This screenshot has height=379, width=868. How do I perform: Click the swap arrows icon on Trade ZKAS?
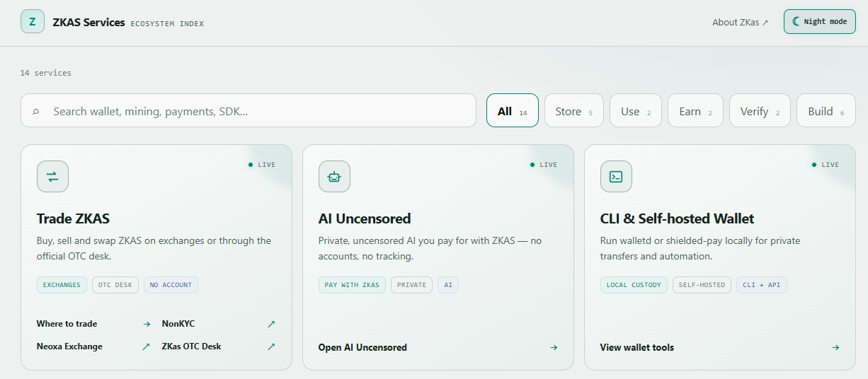coord(52,177)
